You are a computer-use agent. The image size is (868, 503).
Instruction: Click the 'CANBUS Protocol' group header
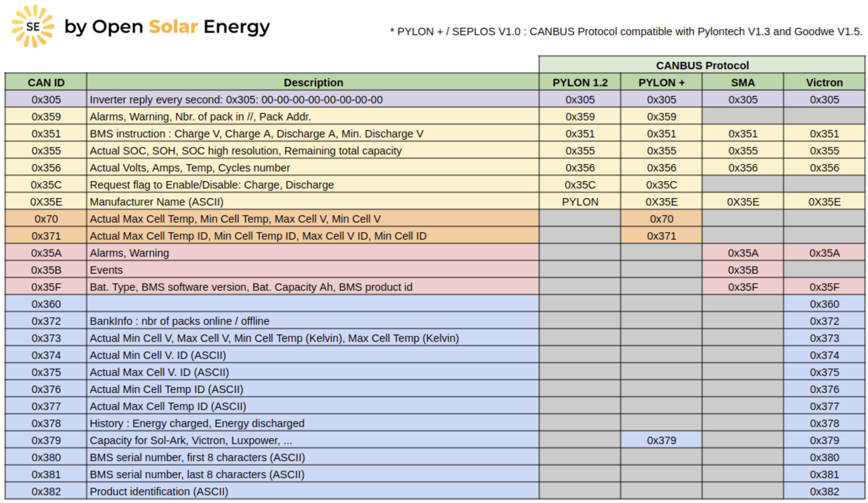click(x=702, y=65)
